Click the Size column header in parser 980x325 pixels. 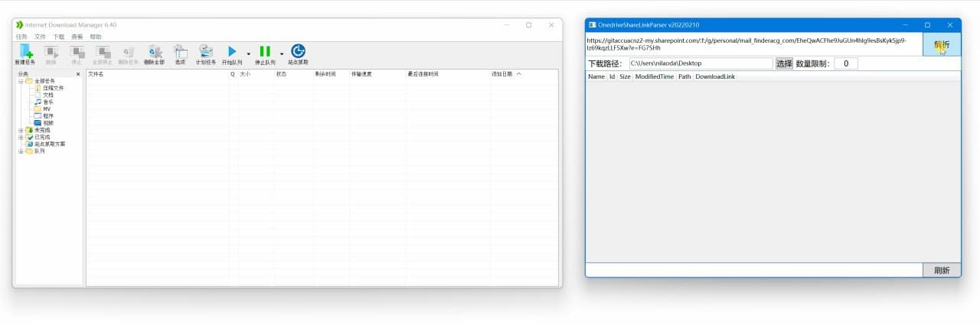pyautogui.click(x=625, y=76)
